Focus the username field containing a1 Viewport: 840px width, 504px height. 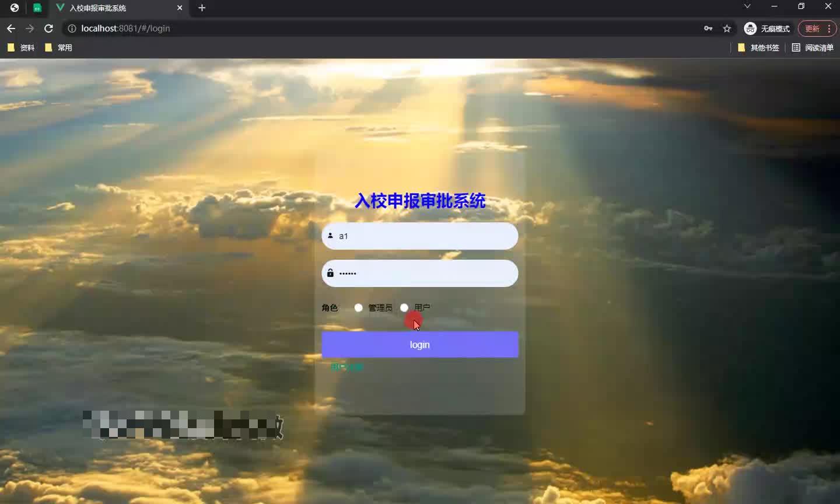(420, 236)
